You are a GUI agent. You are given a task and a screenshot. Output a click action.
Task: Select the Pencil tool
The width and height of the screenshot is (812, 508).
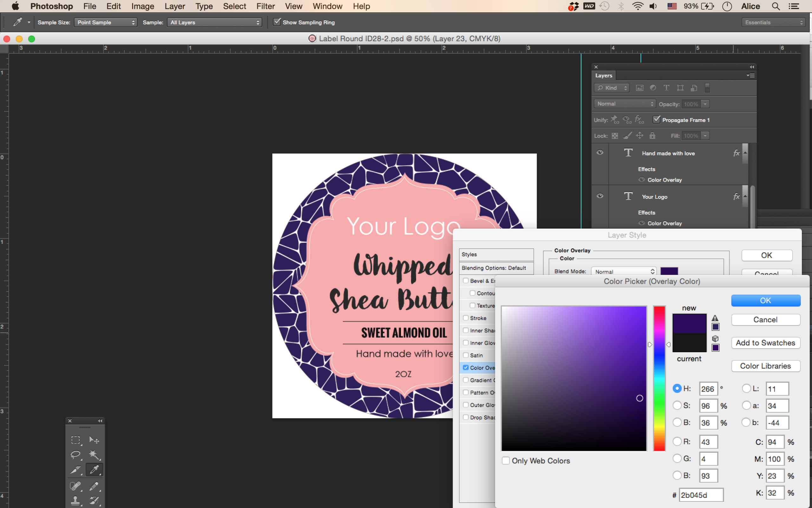(x=94, y=486)
